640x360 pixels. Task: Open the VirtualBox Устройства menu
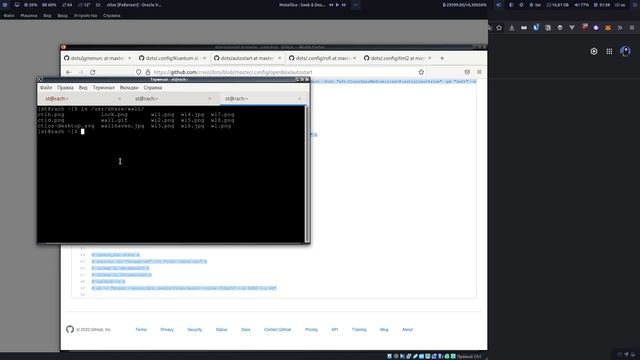[85, 16]
